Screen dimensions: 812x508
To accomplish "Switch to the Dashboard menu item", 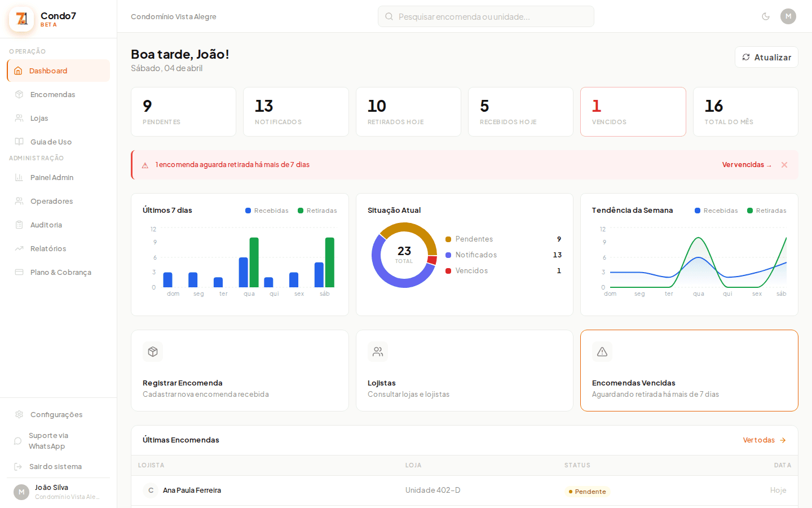I will click(x=48, y=71).
